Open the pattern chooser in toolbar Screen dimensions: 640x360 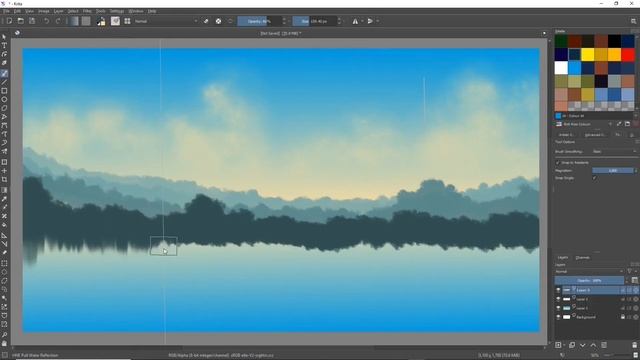(x=86, y=21)
